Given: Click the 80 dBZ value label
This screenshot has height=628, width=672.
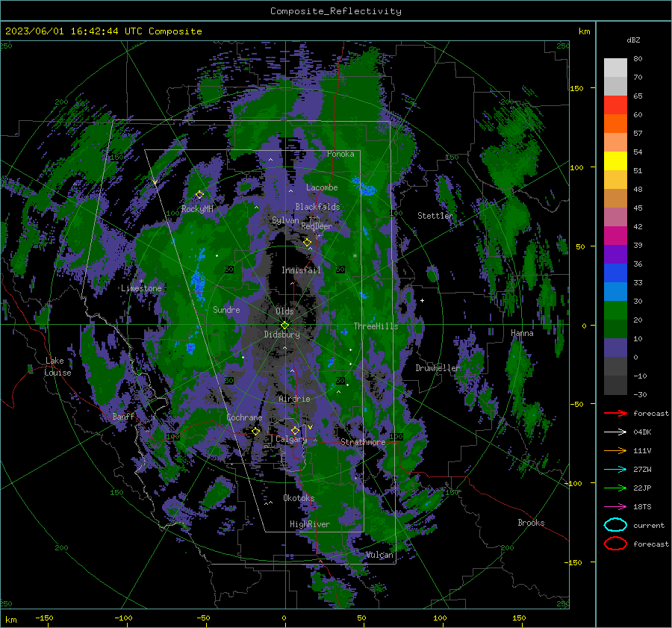Looking at the screenshot, I should pyautogui.click(x=638, y=59).
